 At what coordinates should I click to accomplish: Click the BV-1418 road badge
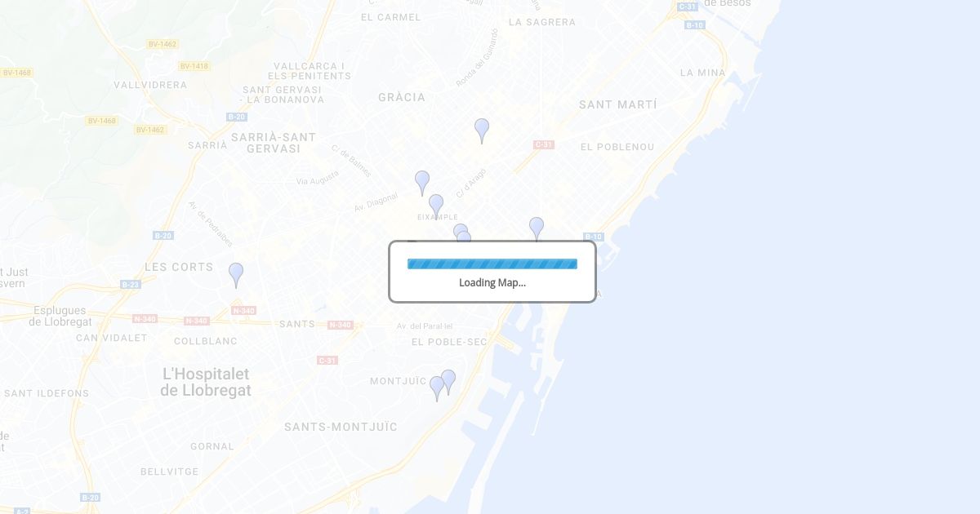click(x=194, y=66)
